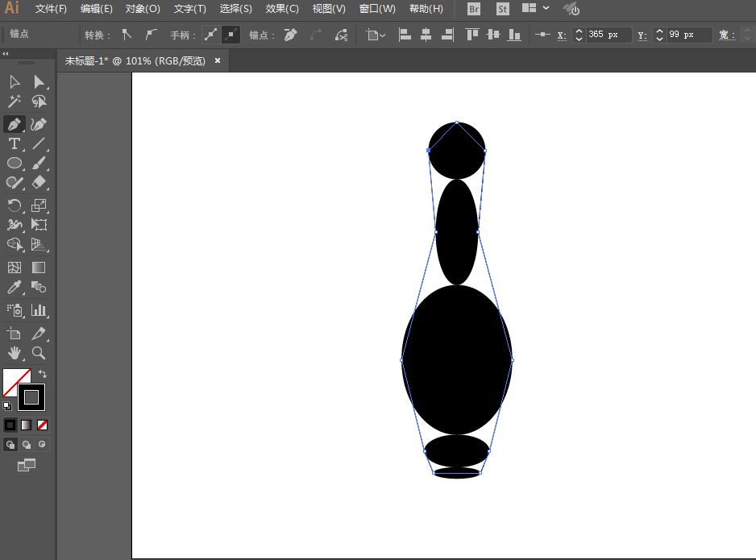Select the Rotate tool
This screenshot has width=756, height=560.
(13, 205)
